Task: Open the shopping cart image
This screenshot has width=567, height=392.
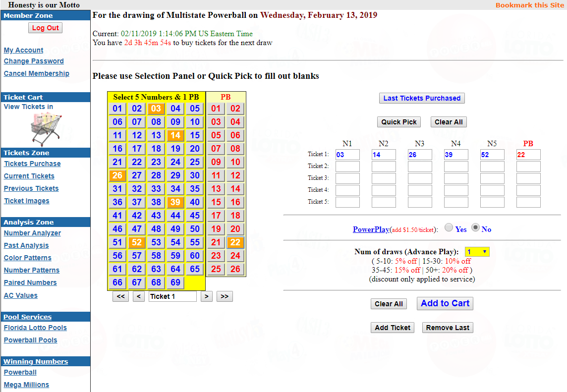Action: 46,129
